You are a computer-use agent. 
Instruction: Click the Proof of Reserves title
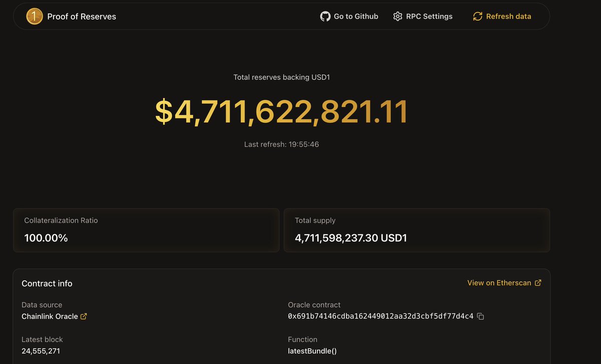pos(82,17)
